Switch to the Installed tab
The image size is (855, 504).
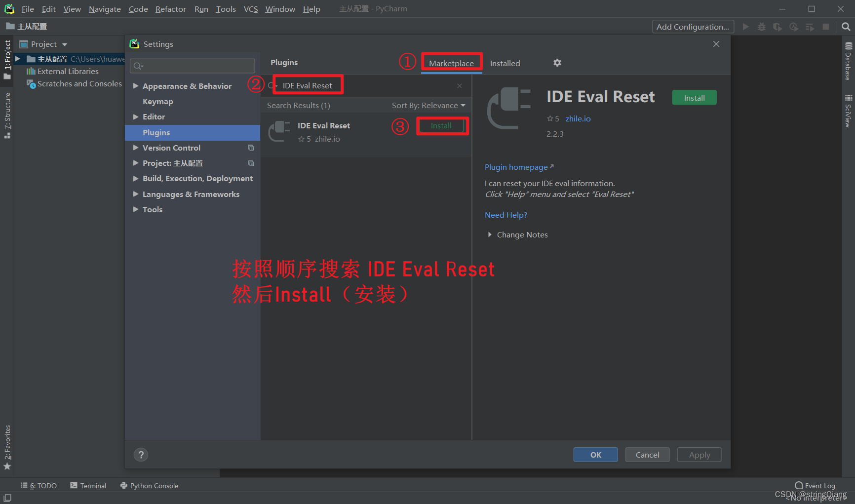point(505,63)
